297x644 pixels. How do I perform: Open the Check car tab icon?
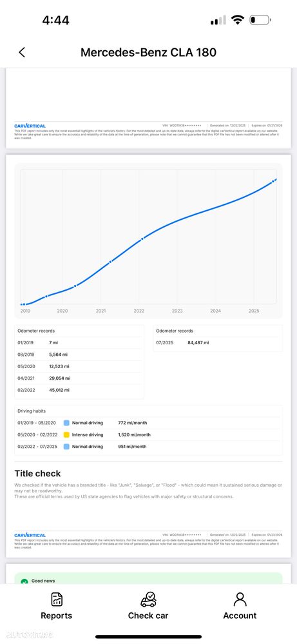pos(148,600)
